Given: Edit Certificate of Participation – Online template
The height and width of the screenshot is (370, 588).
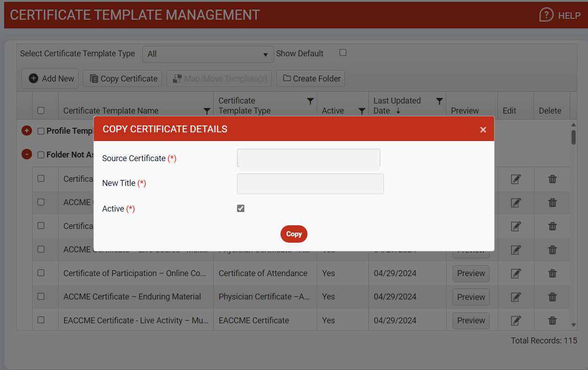Looking at the screenshot, I should 516,273.
